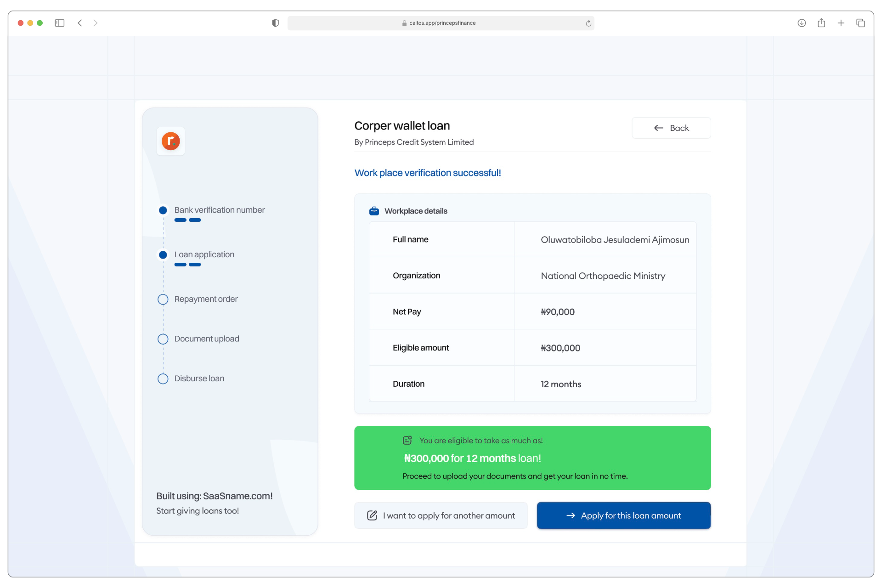Click the privacy shield icon in toolbar

pos(275,23)
